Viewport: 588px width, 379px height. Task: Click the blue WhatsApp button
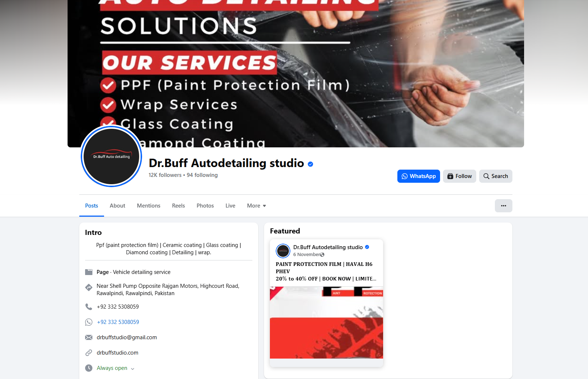(x=419, y=176)
